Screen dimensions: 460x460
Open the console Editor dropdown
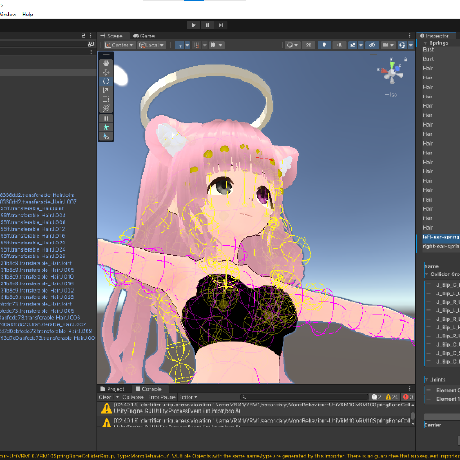click(x=189, y=397)
